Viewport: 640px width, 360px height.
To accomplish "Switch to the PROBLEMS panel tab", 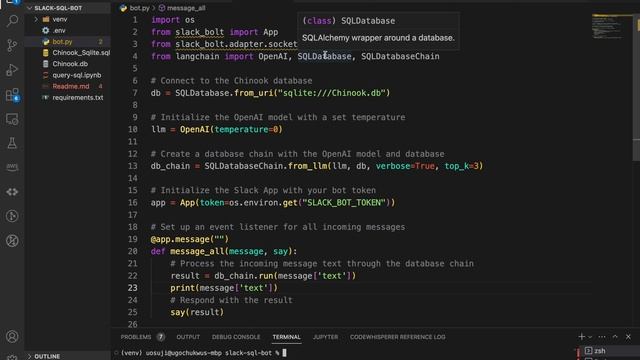I will [x=136, y=337].
